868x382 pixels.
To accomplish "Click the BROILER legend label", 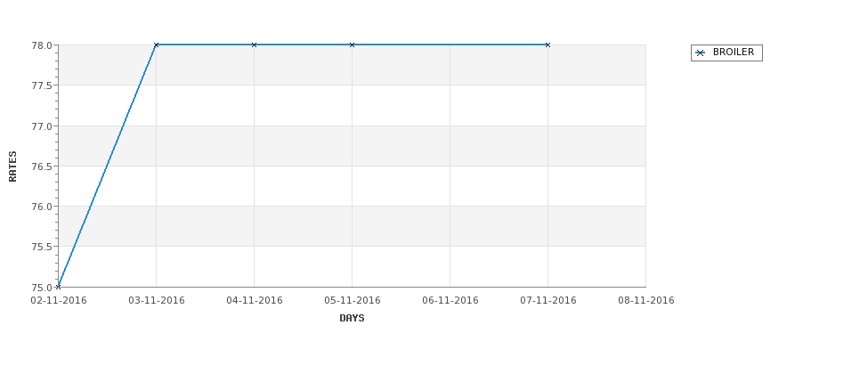I will (x=733, y=52).
